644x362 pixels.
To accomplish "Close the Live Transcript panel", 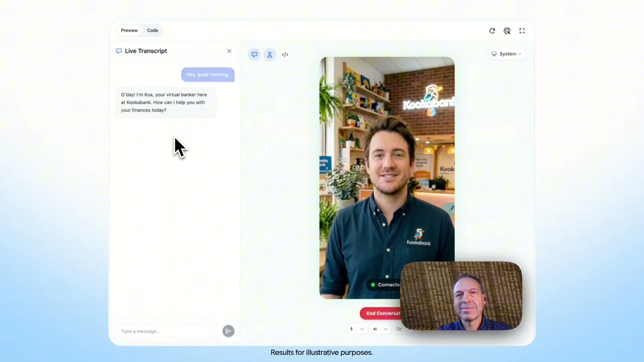I will coord(229,51).
